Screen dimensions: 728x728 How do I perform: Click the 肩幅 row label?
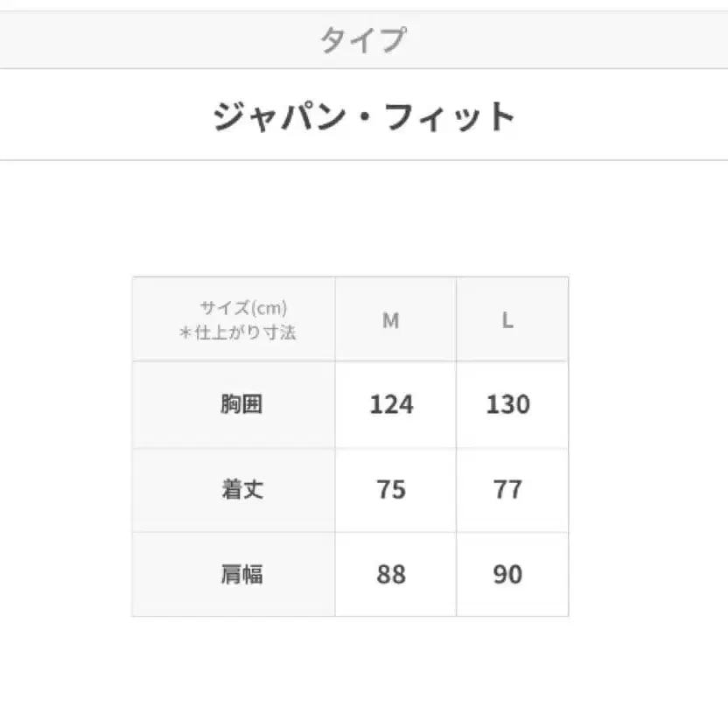[241, 574]
